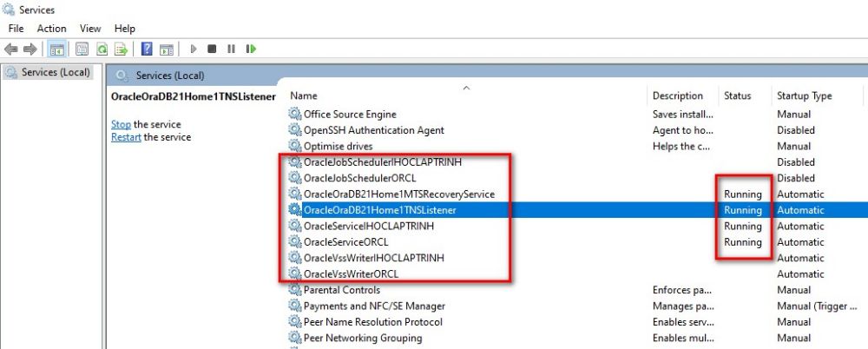Click gear icon of OracleVssWriterIHOCLAPTRINH
868x349 pixels.
[x=295, y=258]
